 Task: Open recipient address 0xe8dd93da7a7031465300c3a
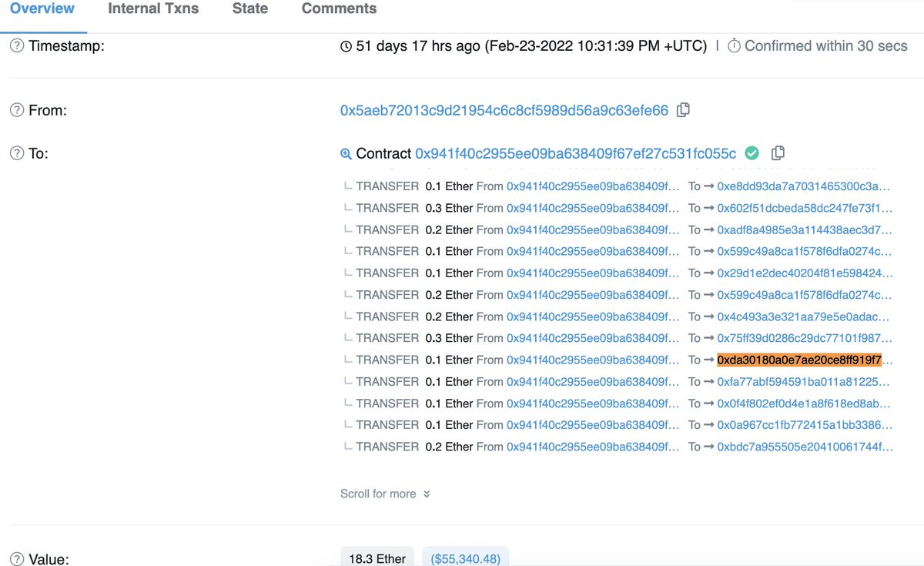click(x=805, y=186)
